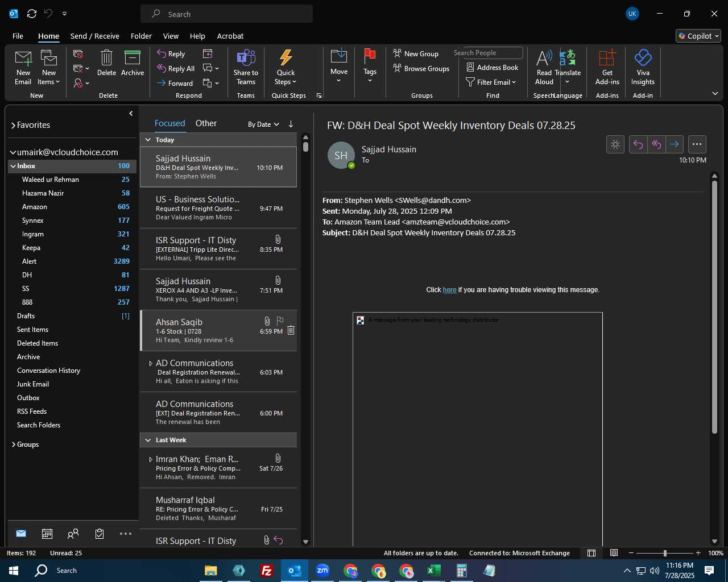728x582 pixels.
Task: Open the Send / Receive tab
Action: (94, 36)
